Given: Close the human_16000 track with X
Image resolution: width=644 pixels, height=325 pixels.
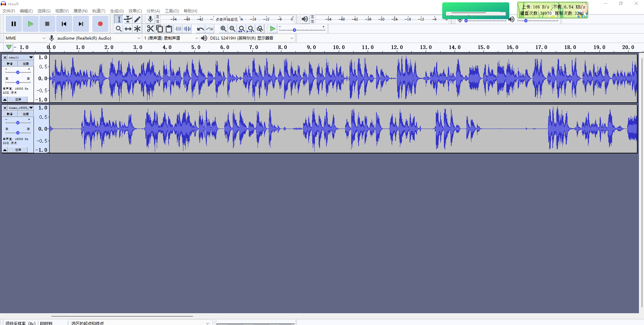Looking at the screenshot, I should click(x=5, y=108).
